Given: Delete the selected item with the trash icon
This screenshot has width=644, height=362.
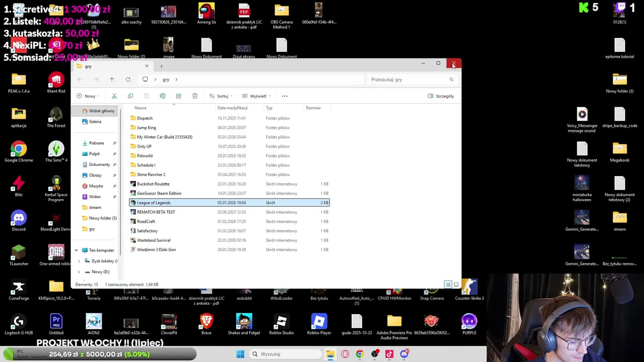Looking at the screenshot, I should tap(195, 96).
